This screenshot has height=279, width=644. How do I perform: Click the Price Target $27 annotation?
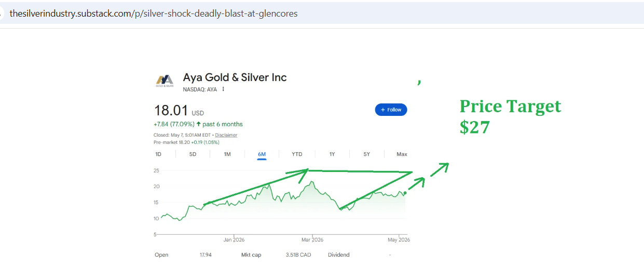point(510,116)
